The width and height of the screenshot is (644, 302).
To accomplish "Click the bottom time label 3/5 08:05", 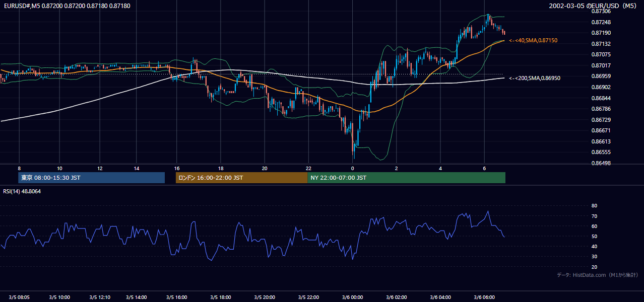I will (19, 297).
